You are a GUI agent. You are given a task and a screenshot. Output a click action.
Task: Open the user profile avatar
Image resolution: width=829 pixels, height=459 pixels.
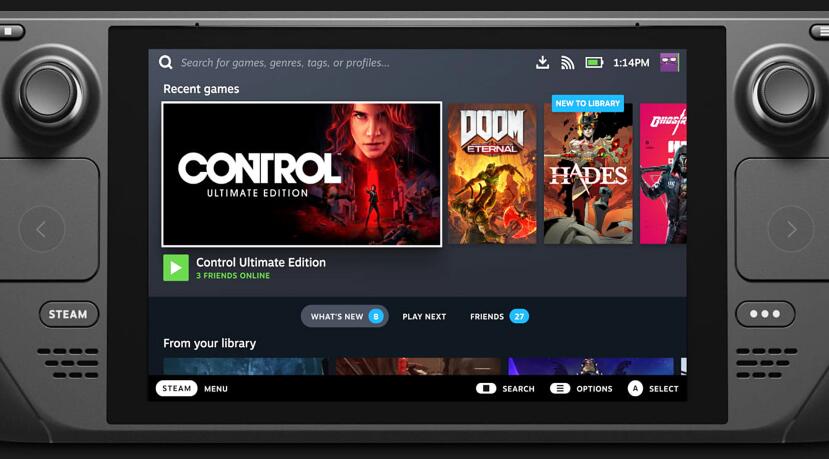[x=669, y=63]
